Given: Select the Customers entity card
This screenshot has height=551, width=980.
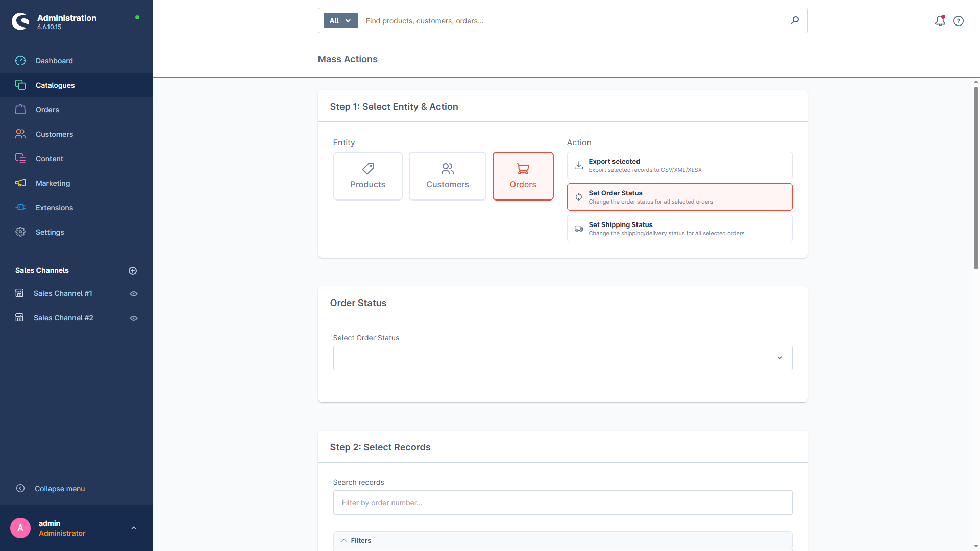Looking at the screenshot, I should [448, 176].
